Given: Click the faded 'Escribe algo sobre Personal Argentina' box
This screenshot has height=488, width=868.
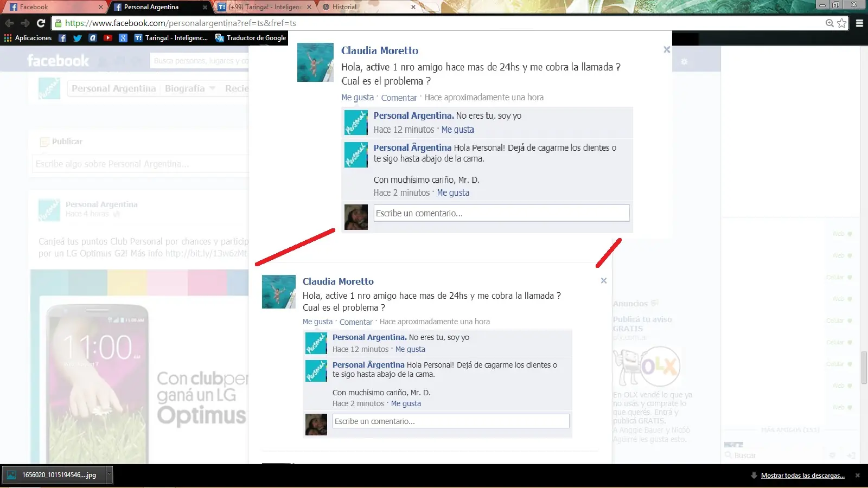Looking at the screenshot, I should (140, 164).
